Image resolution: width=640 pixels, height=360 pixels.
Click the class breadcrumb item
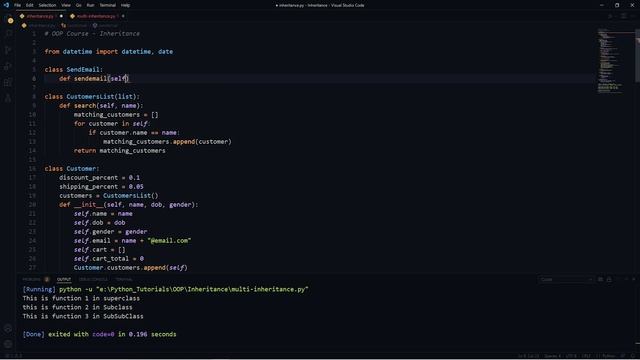coord(75,25)
